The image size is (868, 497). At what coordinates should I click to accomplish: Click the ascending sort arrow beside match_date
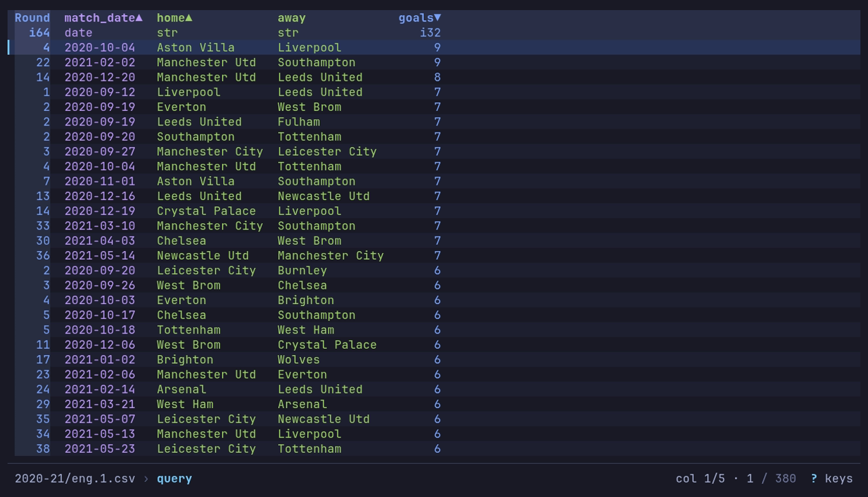click(139, 18)
